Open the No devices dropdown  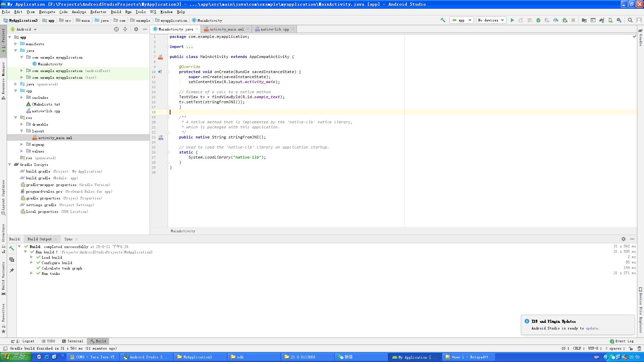click(491, 20)
